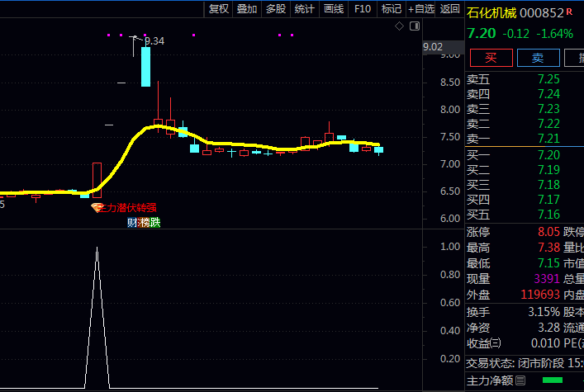Open the F10 company info tab
Screen dimensions: 584x392
click(x=362, y=9)
